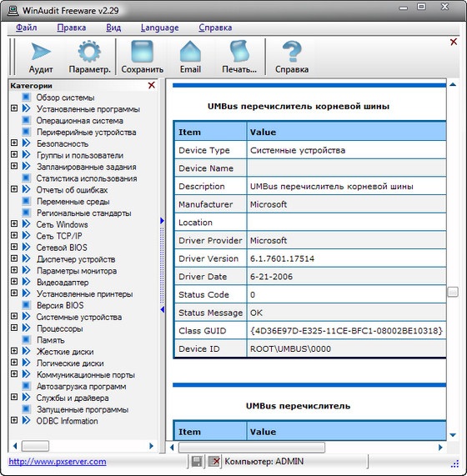Open the Файл menu
467x476 pixels.
click(27, 28)
